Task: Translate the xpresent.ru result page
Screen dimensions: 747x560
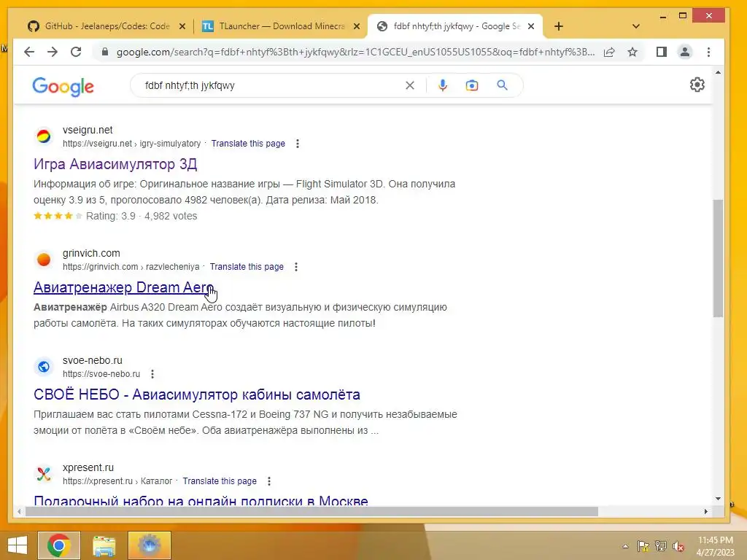Action: [220, 481]
